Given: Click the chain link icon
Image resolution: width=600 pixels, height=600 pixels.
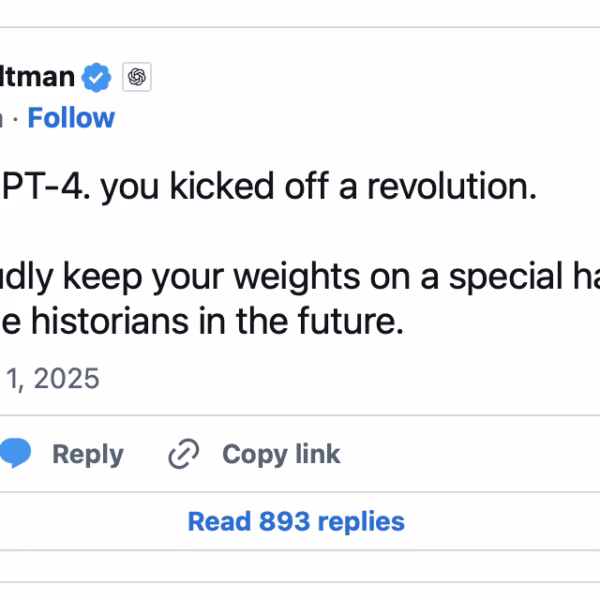Looking at the screenshot, I should pos(184,454).
